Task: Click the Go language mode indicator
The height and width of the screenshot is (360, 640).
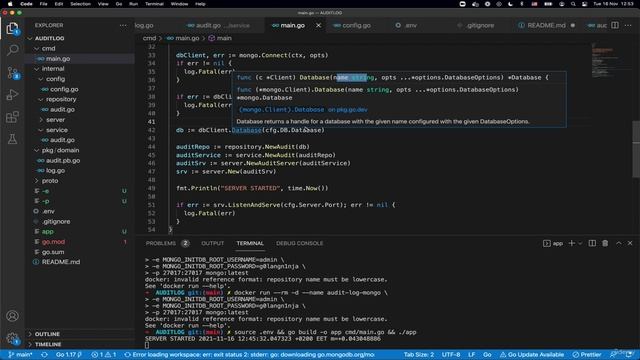Action: (487, 355)
